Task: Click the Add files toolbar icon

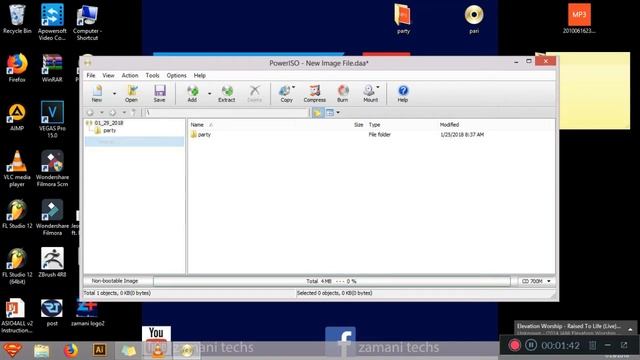Action: pos(192,93)
